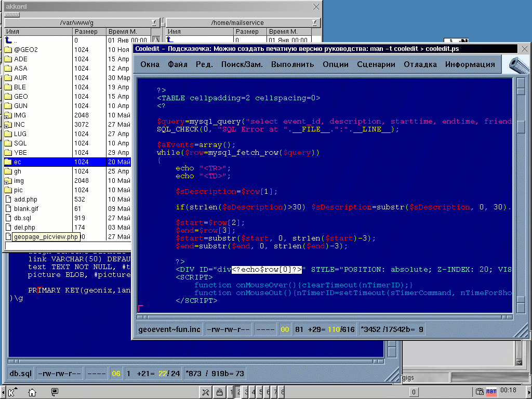This screenshot has width=532, height=399.
Task: Open the Сценарии menu
Action: [x=376, y=64]
